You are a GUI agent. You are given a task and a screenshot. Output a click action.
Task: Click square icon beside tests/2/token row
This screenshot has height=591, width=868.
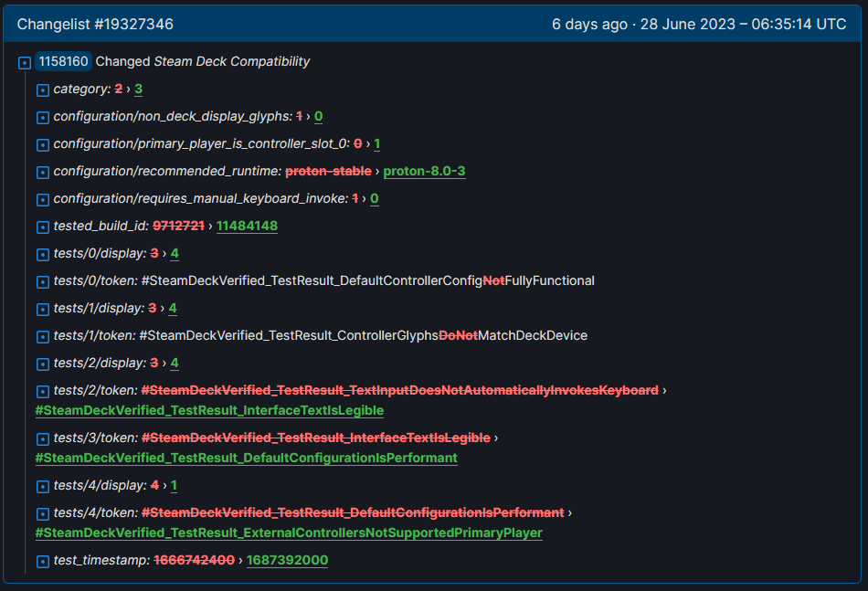pos(43,391)
